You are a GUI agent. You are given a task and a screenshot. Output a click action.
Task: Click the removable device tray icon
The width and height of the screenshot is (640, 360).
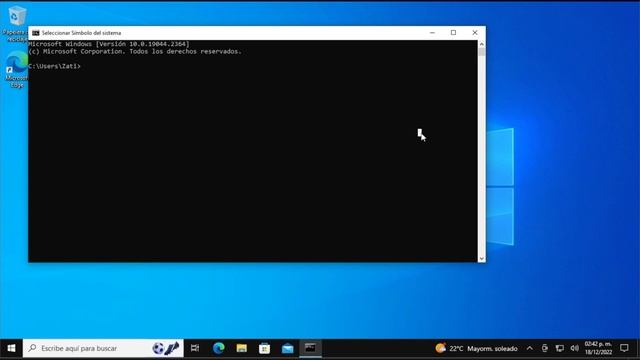pyautogui.click(x=544, y=348)
